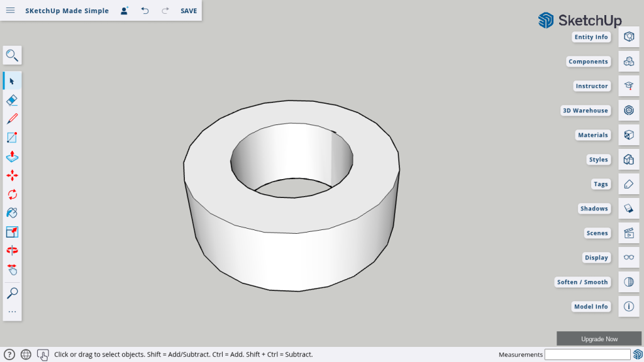
Task: Choose the Rectangle shape tool
Action: [12, 138]
